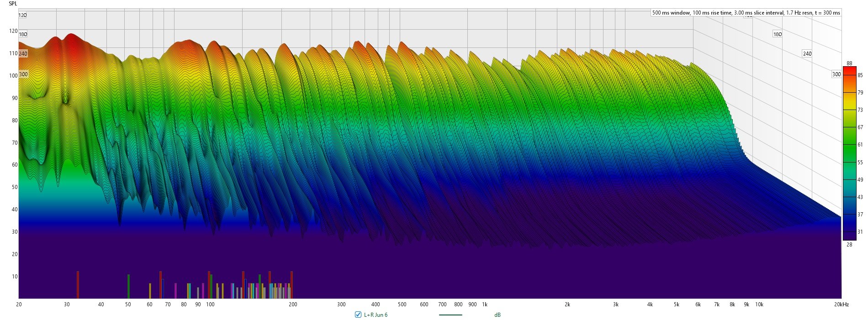
Task: Click the 88 maximum value above color scale
Action: [849, 63]
